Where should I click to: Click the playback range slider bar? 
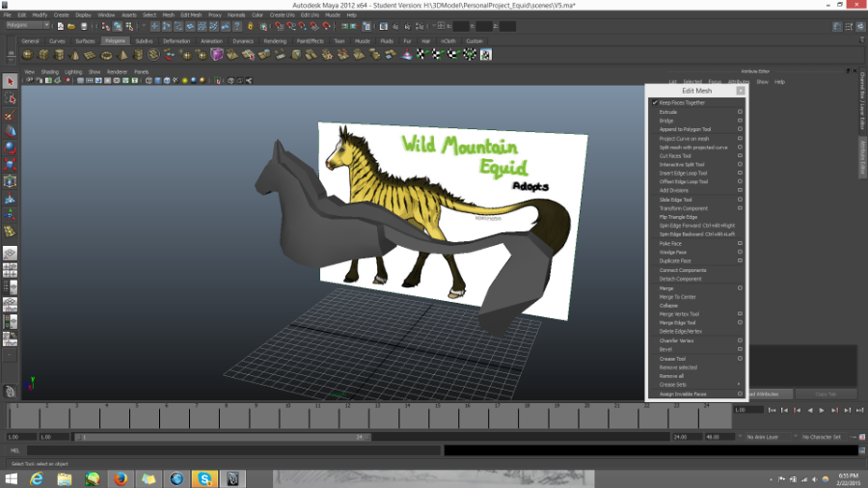click(x=223, y=437)
